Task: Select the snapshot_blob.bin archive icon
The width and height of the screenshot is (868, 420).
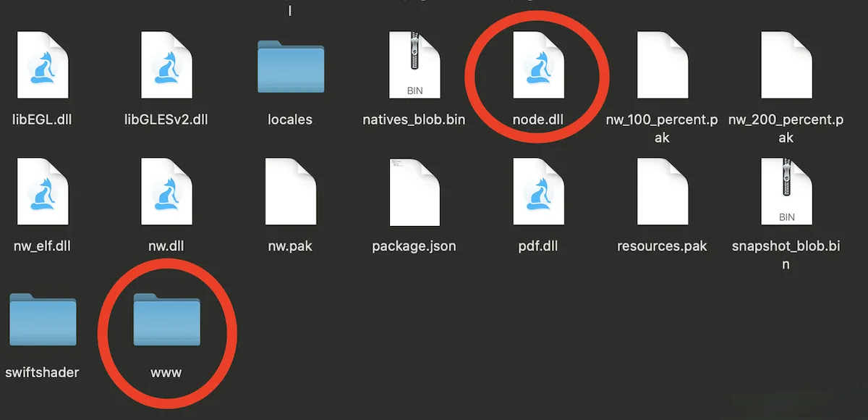Action: pyautogui.click(x=786, y=193)
